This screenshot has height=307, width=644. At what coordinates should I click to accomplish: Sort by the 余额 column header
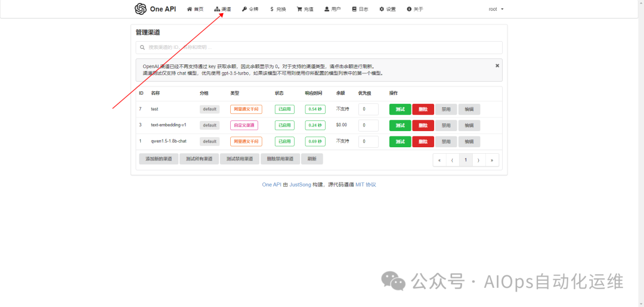[x=340, y=93]
